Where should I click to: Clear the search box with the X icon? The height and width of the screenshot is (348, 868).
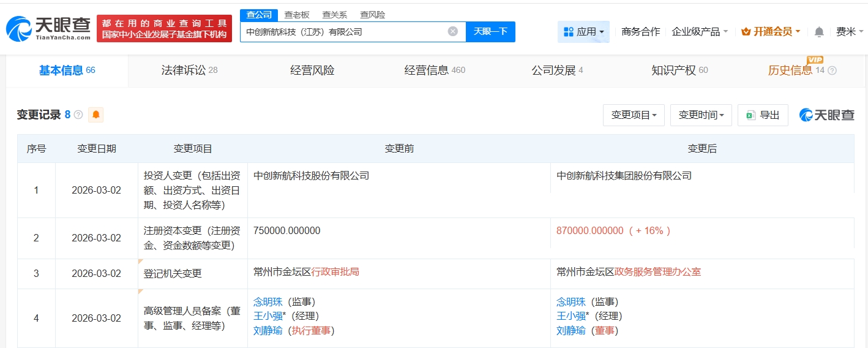pos(452,31)
